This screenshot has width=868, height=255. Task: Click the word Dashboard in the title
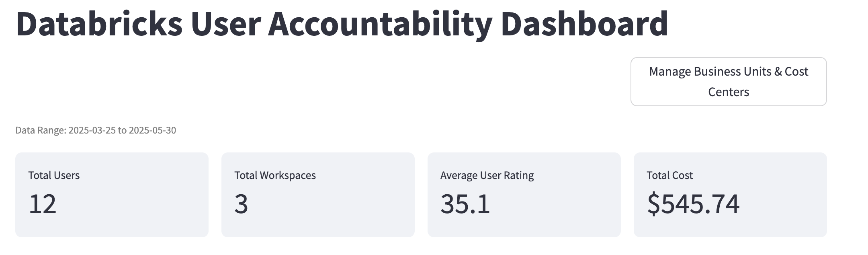click(x=584, y=24)
